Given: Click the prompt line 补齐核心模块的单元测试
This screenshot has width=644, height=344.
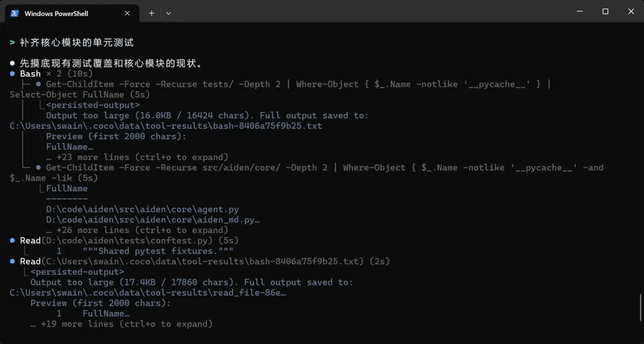Looking at the screenshot, I should [x=77, y=43].
